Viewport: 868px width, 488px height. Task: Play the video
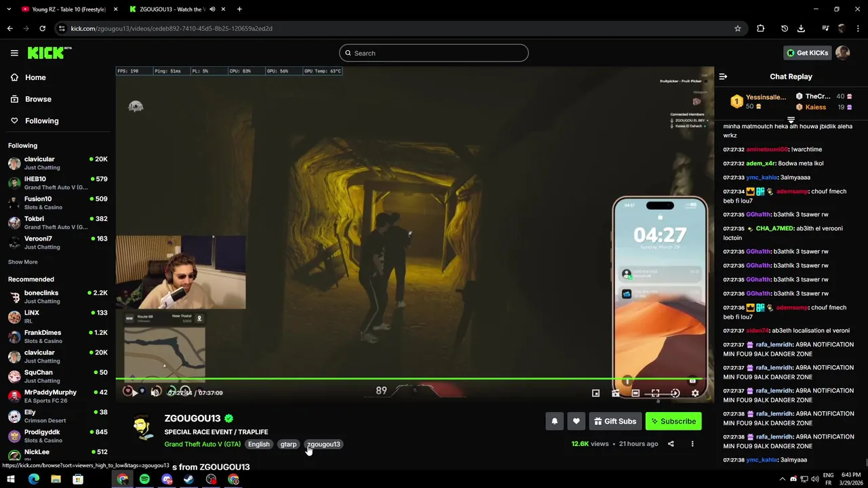click(134, 392)
